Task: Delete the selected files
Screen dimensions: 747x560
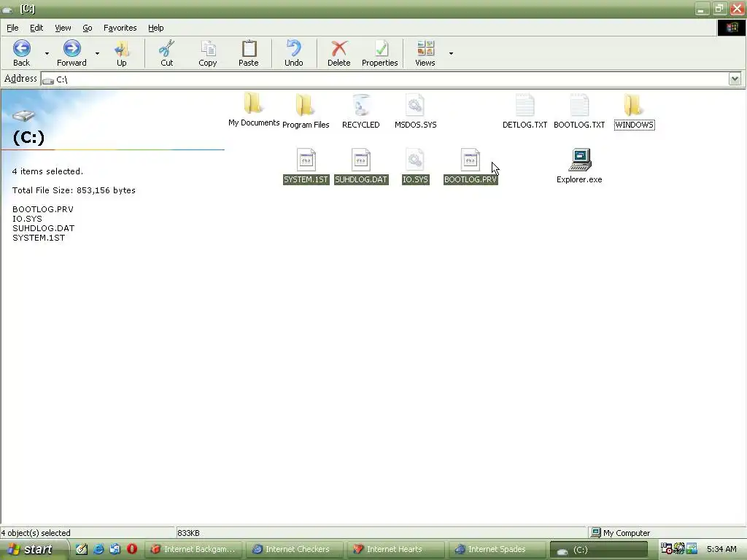Action: click(x=338, y=53)
